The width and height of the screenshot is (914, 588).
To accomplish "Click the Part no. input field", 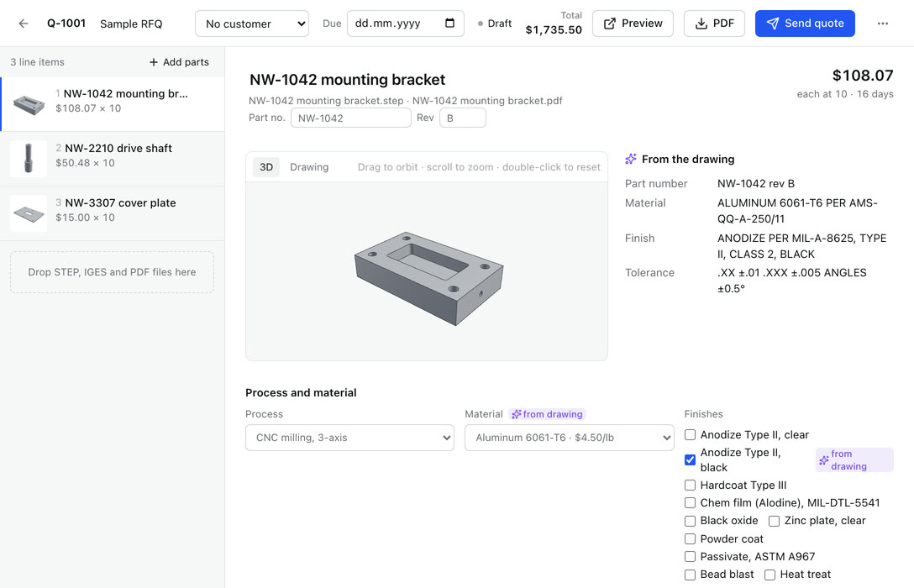I will 351,118.
